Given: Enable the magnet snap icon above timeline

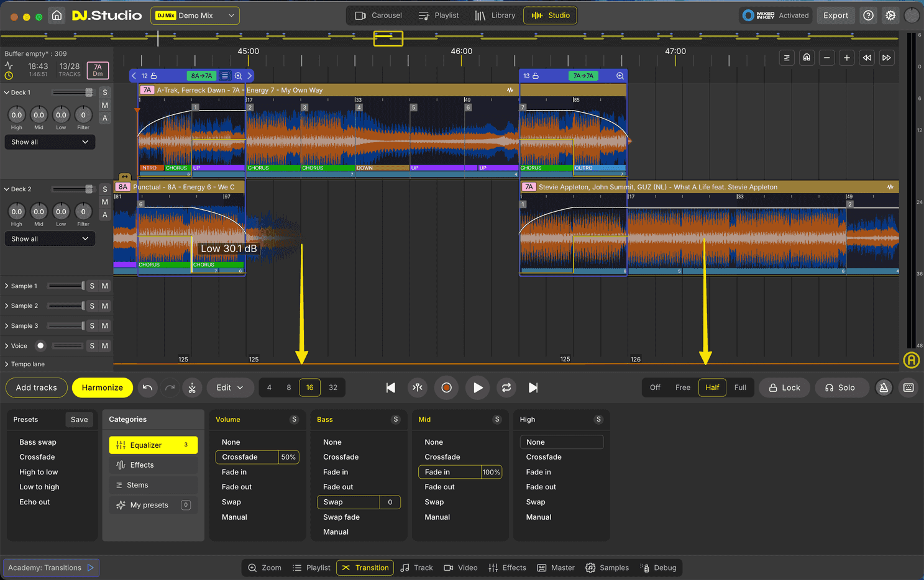Looking at the screenshot, I should (807, 57).
